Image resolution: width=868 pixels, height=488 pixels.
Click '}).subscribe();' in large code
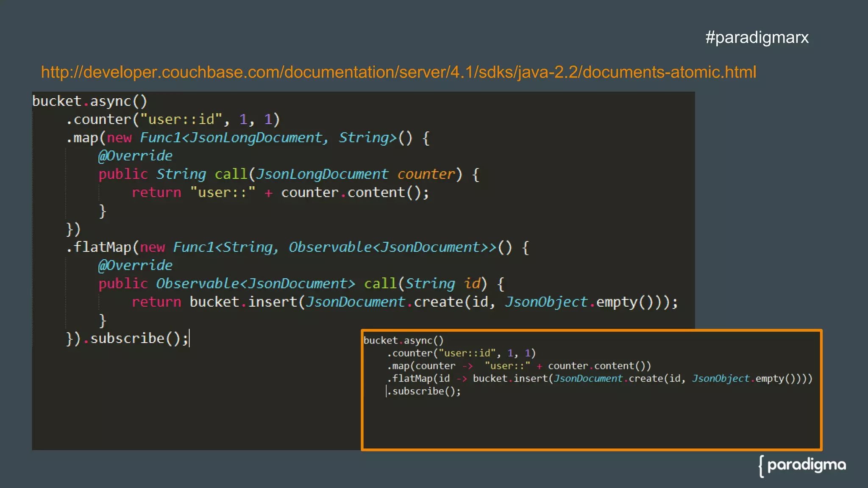[x=128, y=338]
